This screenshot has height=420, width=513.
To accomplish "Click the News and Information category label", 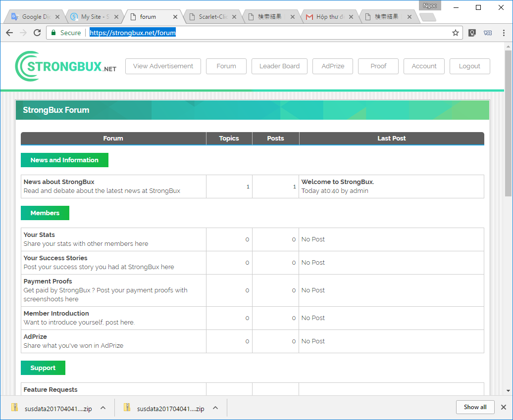I will click(64, 160).
